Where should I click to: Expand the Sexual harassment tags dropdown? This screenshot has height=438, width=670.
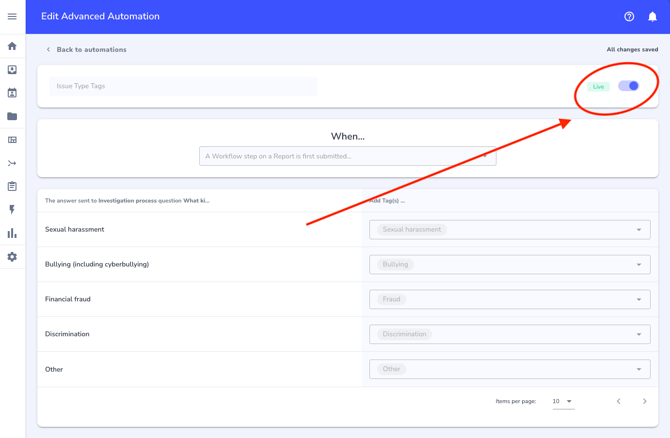pos(639,230)
